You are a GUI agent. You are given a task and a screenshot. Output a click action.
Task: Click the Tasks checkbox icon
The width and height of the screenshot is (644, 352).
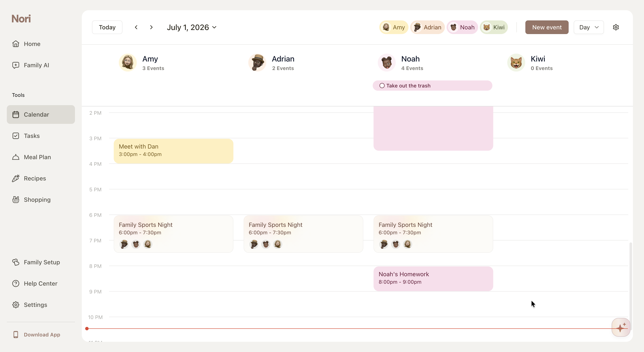(x=16, y=136)
